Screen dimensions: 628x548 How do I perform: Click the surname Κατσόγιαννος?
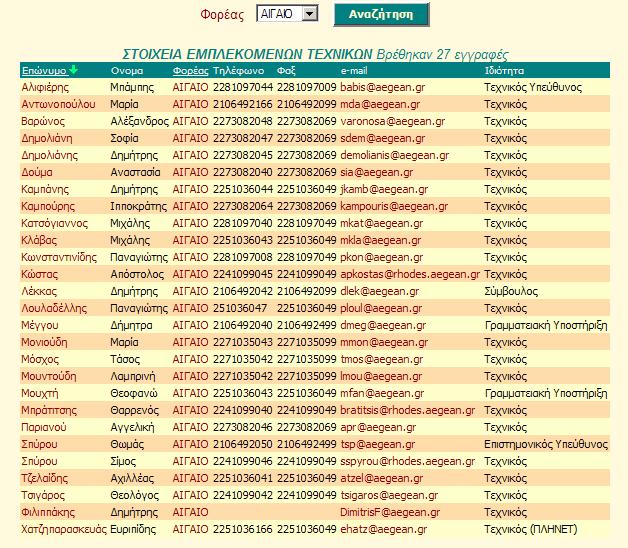(54, 223)
